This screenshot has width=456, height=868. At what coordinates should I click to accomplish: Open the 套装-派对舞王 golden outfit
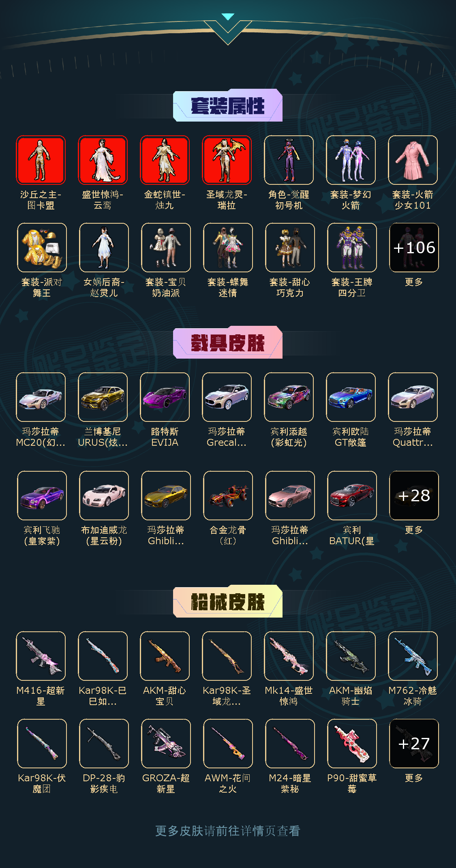(42, 248)
